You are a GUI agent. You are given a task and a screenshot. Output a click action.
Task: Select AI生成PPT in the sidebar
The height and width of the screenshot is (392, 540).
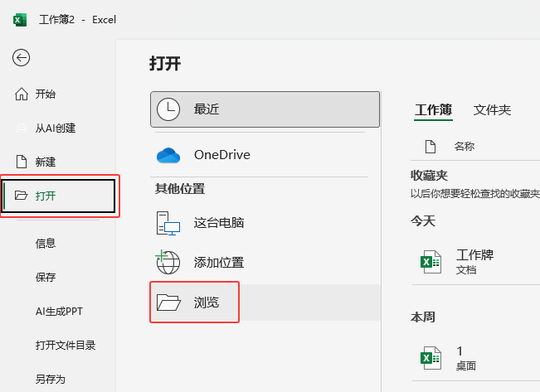point(58,312)
